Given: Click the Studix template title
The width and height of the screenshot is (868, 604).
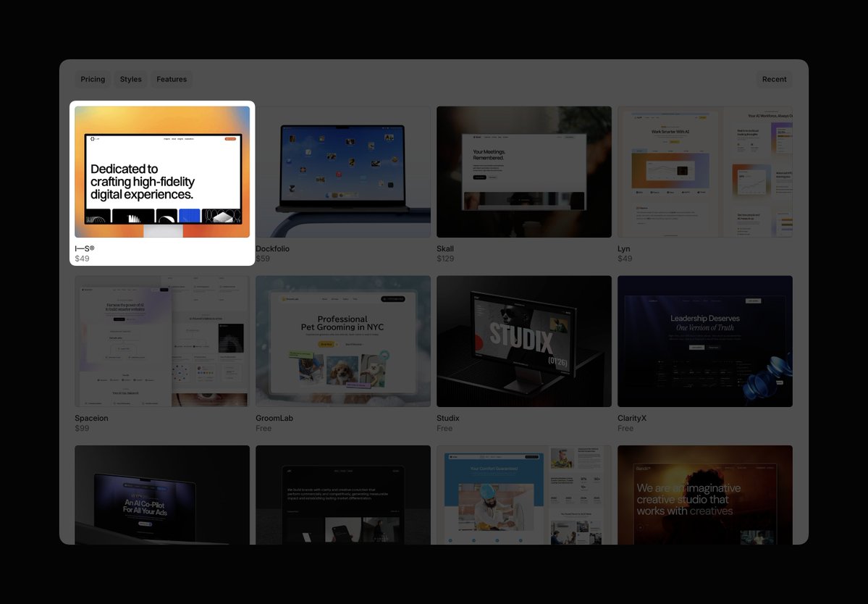Looking at the screenshot, I should 448,418.
